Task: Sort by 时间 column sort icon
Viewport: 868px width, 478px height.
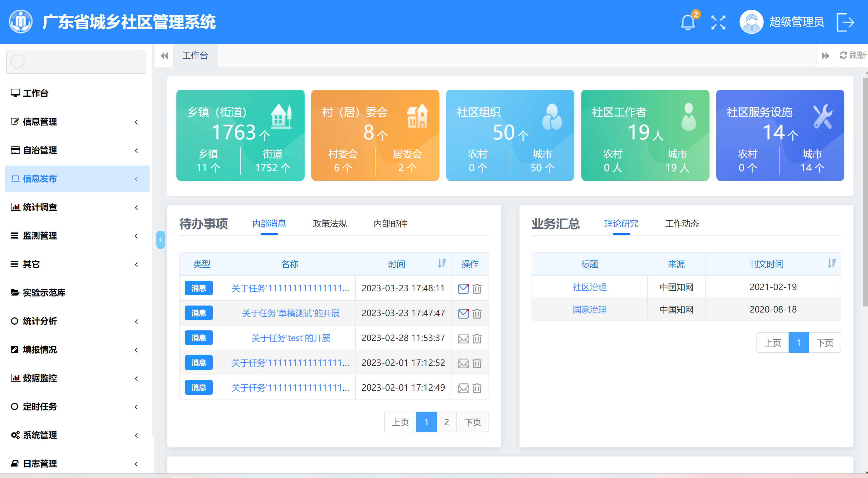Action: coord(441,263)
